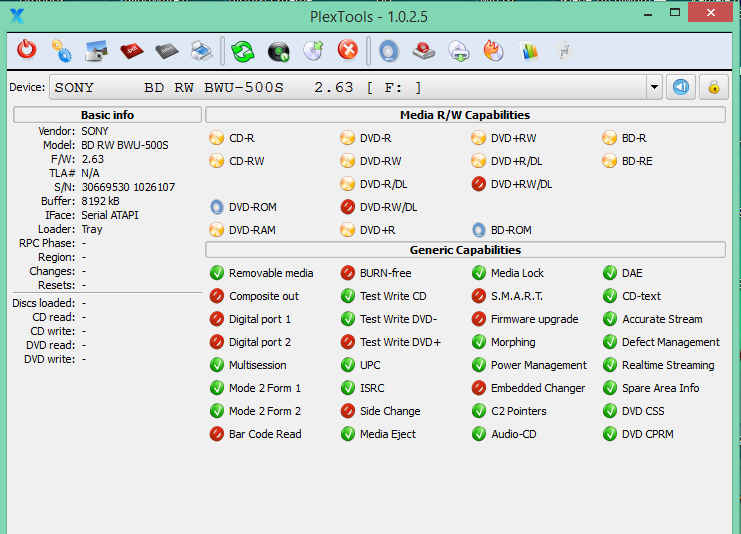Click the Mode 2 Form 2 label
The width and height of the screenshot is (741, 534).
coord(265,411)
